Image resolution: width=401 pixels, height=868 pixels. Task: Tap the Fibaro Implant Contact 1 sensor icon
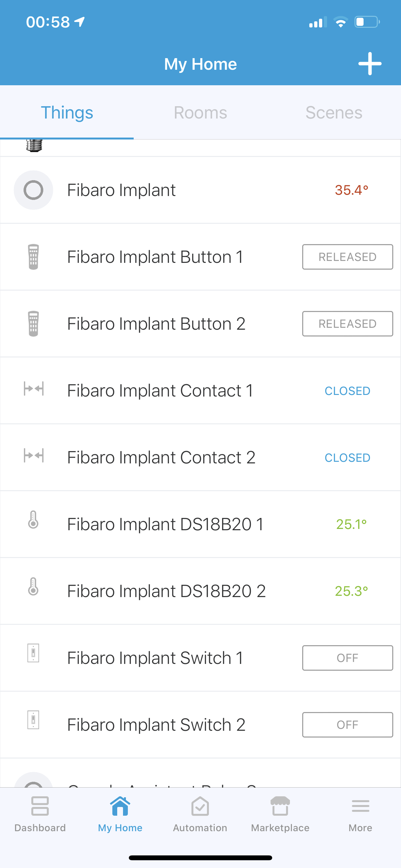pos(33,389)
